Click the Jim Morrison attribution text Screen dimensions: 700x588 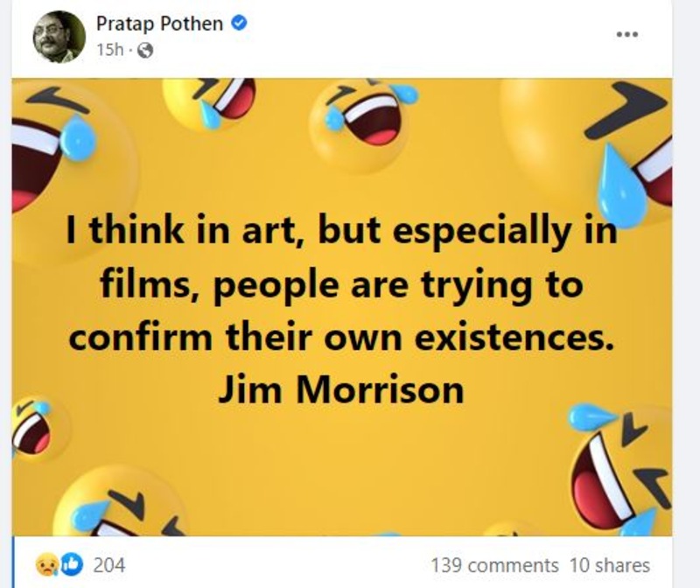click(x=341, y=389)
